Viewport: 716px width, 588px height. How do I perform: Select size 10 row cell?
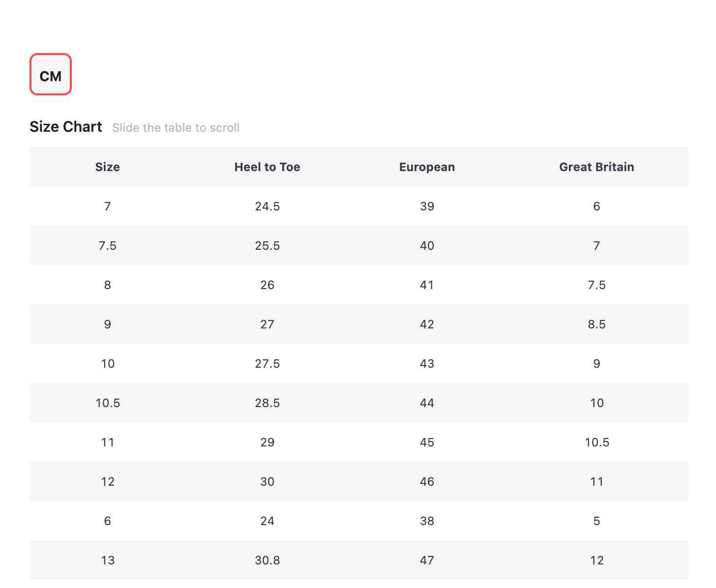point(108,364)
